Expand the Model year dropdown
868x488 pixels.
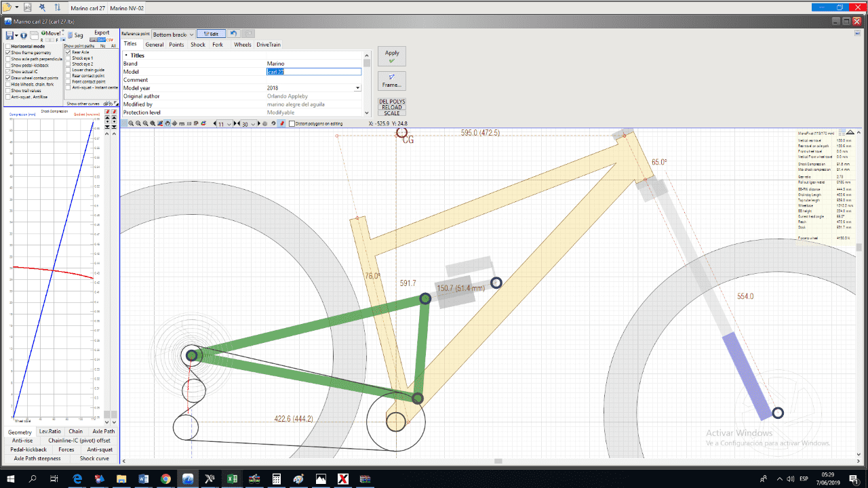pos(357,88)
